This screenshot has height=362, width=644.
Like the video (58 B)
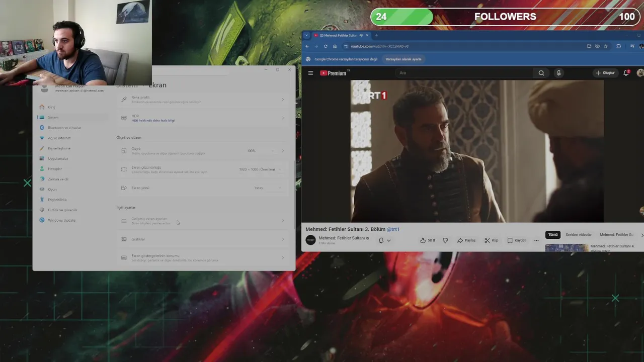[428, 240]
